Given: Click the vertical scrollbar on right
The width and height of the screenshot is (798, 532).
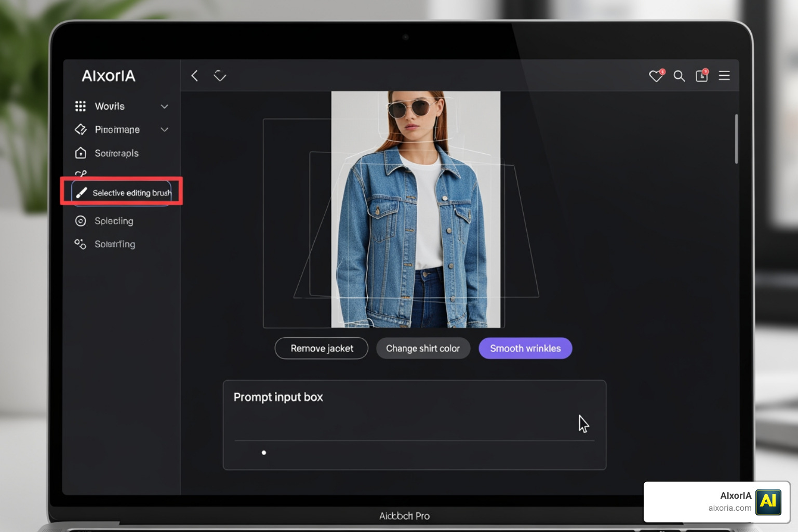Looking at the screenshot, I should pyautogui.click(x=736, y=139).
